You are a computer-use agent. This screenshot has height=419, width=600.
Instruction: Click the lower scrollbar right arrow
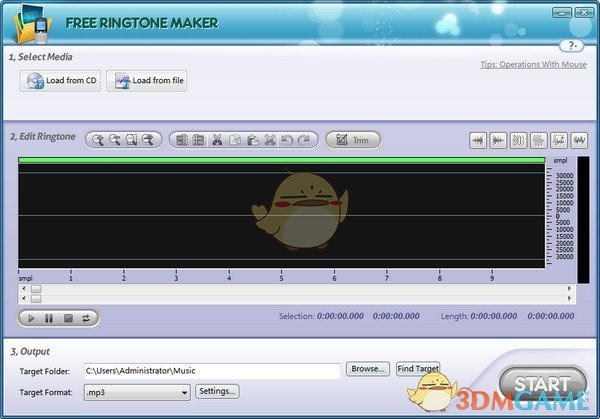(x=569, y=298)
